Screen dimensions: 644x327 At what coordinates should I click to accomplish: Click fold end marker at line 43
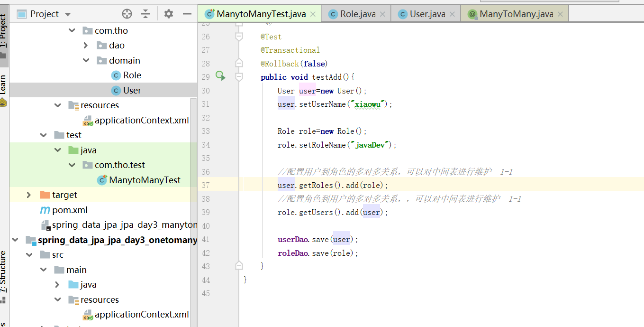(239, 265)
